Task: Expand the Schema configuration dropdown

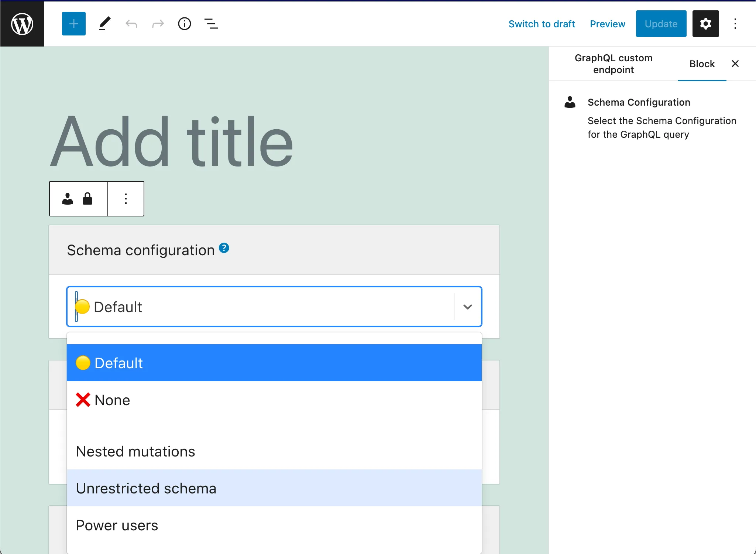Action: (467, 306)
